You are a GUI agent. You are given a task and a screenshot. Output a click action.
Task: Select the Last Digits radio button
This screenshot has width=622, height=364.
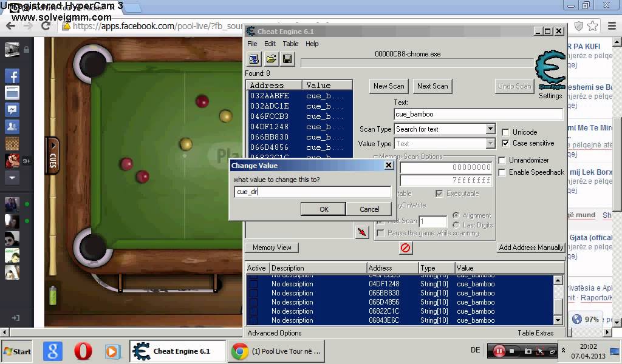point(456,225)
